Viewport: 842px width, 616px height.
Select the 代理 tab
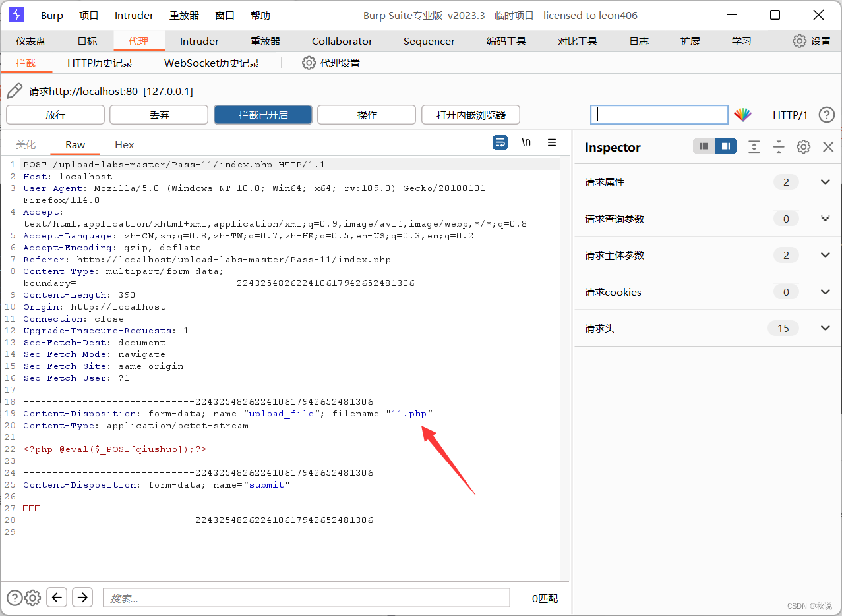pyautogui.click(x=138, y=41)
